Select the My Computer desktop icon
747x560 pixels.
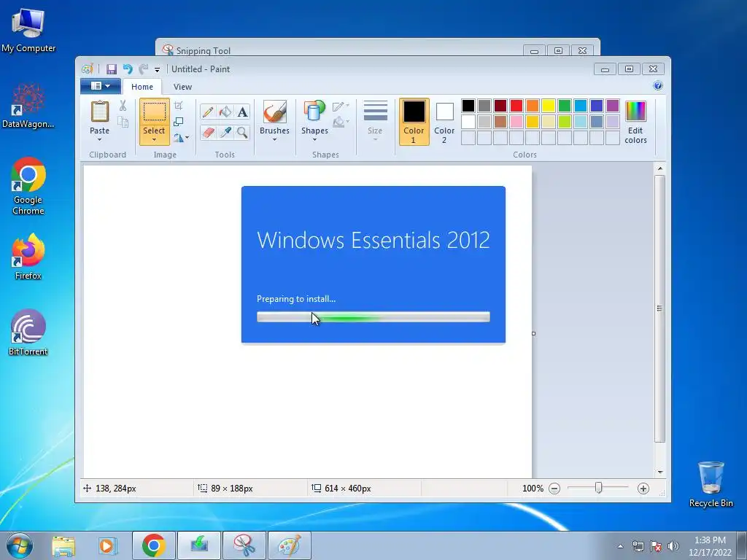tap(28, 29)
